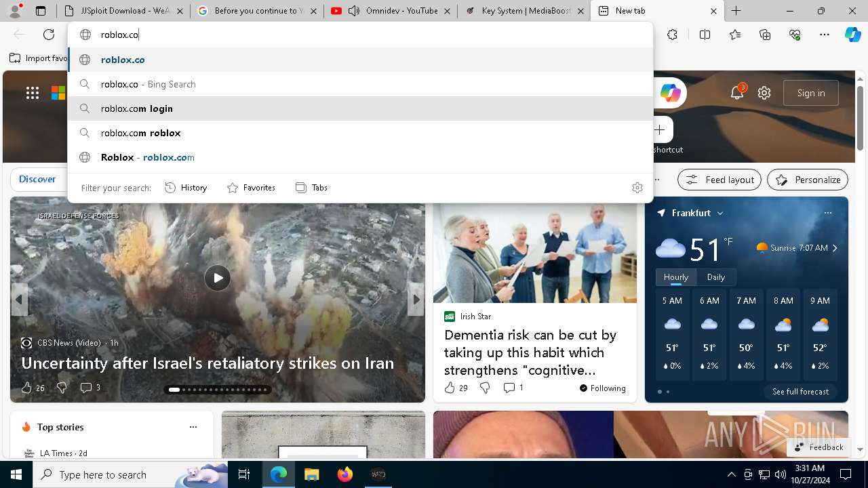The width and height of the screenshot is (868, 488).
Task: Open notifications bell with 3 alerts
Action: (737, 93)
